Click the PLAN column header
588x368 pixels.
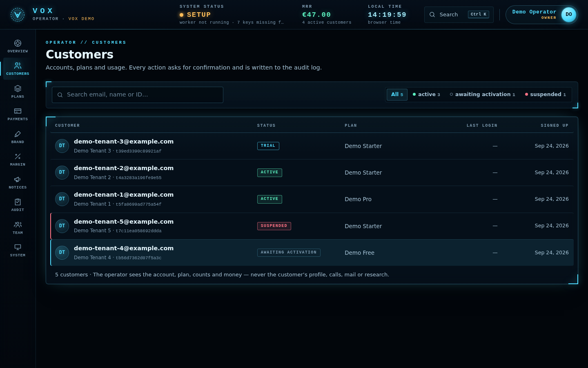coord(351,126)
